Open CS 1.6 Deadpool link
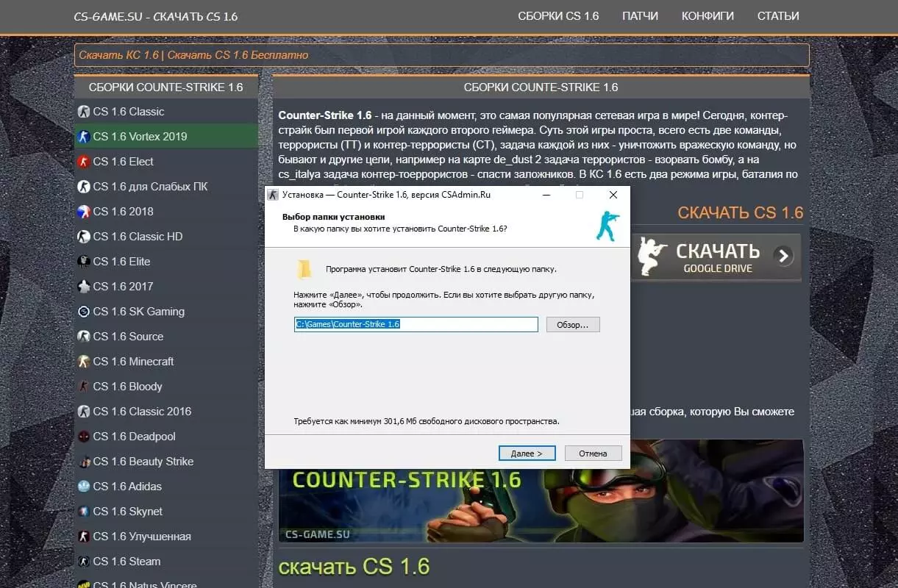This screenshot has width=898, height=588. coord(135,437)
